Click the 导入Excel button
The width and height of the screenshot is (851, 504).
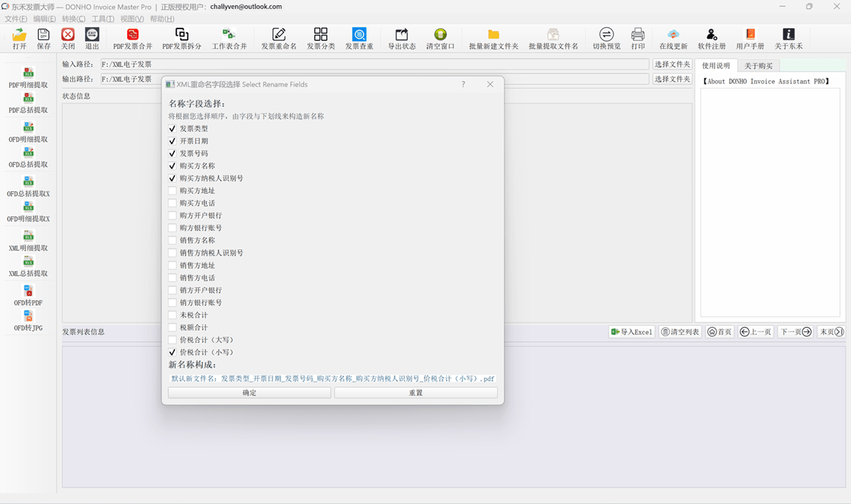click(x=632, y=332)
